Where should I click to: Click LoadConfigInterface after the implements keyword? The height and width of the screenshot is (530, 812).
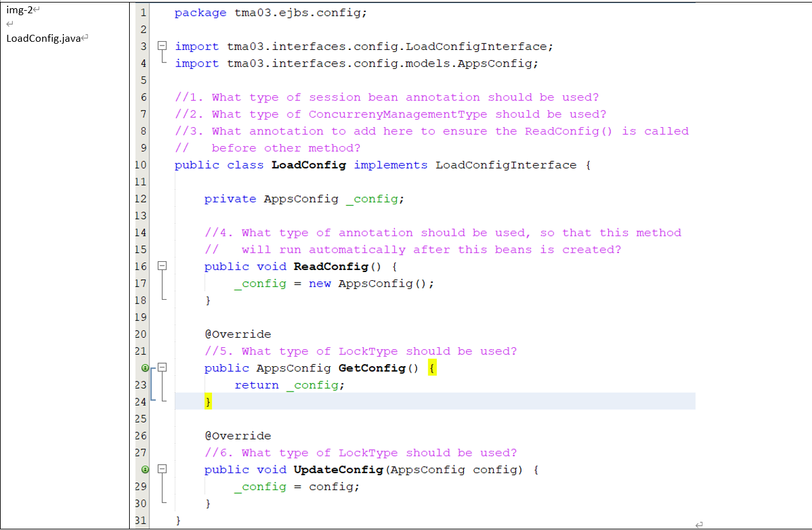click(x=506, y=165)
